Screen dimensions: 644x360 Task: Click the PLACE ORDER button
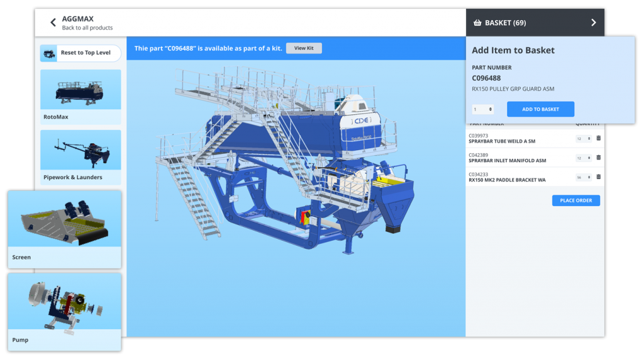[x=576, y=200]
